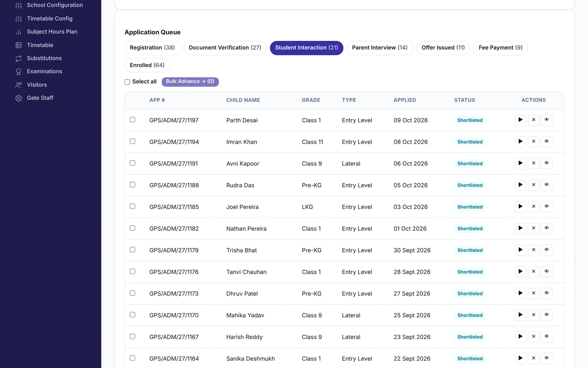Show the Offer Issued (11) queue

[x=443, y=48]
